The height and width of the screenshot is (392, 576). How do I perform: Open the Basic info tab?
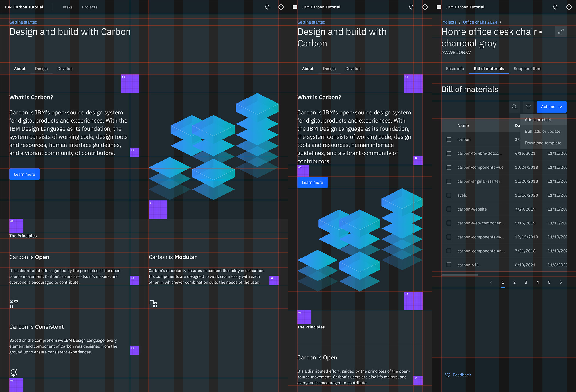pos(455,69)
